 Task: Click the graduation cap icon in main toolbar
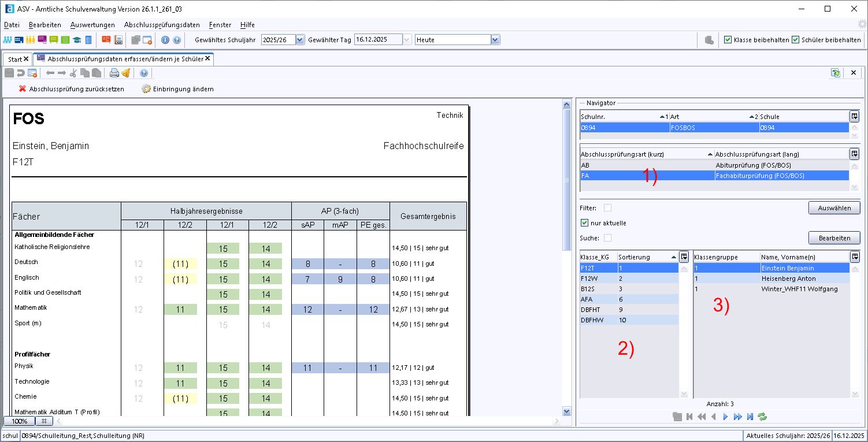tap(77, 40)
